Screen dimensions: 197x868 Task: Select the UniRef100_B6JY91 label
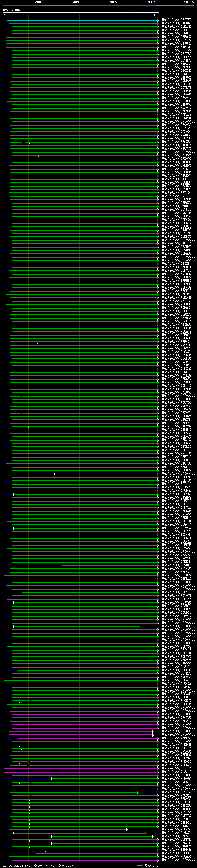click(x=176, y=603)
